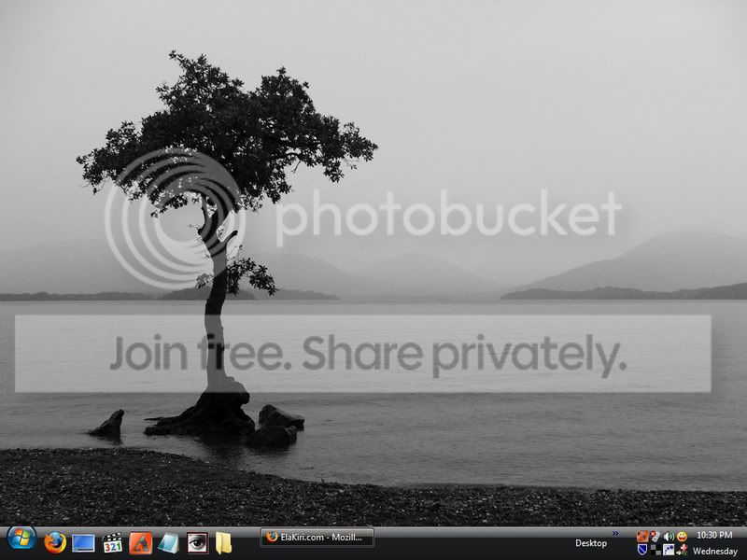Expand the Desktop toolbar chevron
747x560 pixels.
click(x=615, y=533)
